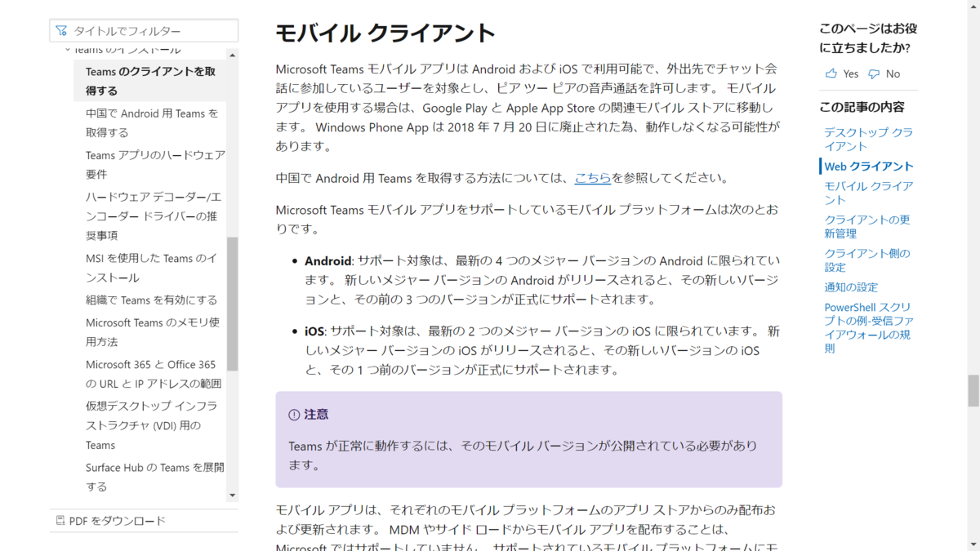Jump to PowerShell スクリプトの例 section
Screen dimensions: 980x551
click(x=869, y=328)
